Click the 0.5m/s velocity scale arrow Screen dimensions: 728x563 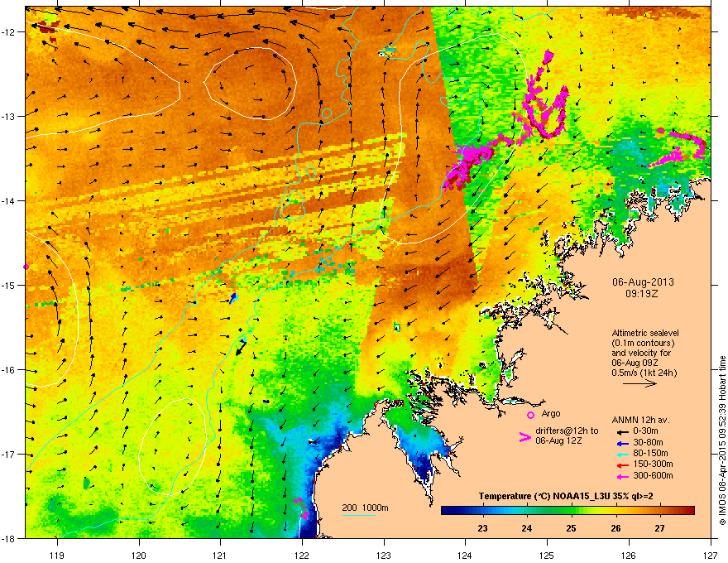(x=639, y=383)
